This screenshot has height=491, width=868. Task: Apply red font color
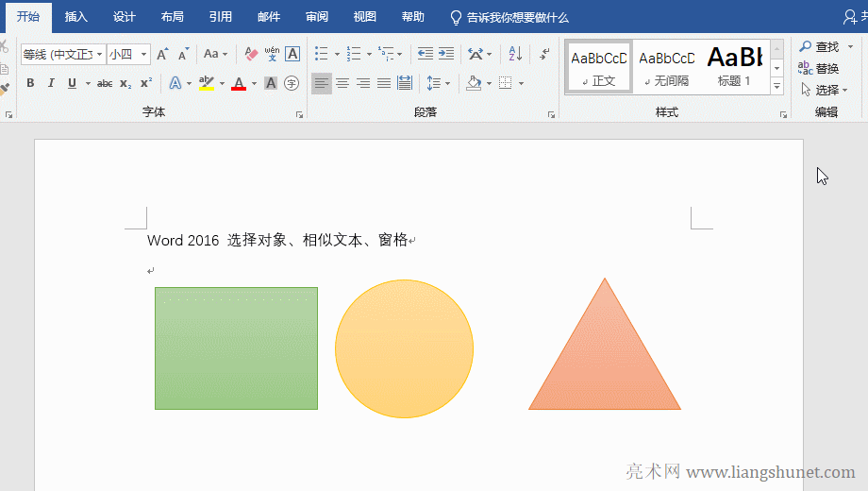(x=239, y=83)
